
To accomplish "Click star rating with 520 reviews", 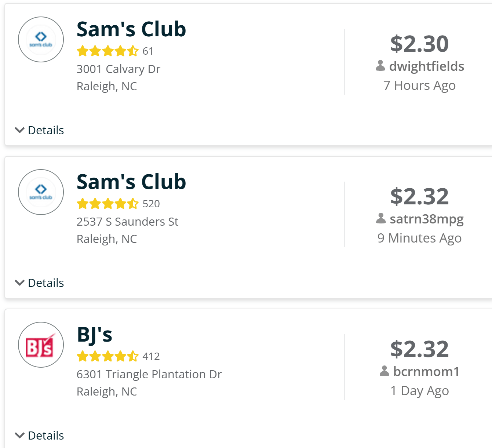I will pos(107,204).
